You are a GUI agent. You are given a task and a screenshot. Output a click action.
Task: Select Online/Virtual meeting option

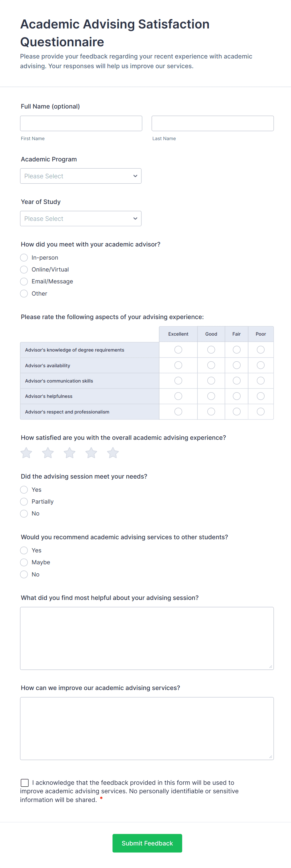click(23, 269)
